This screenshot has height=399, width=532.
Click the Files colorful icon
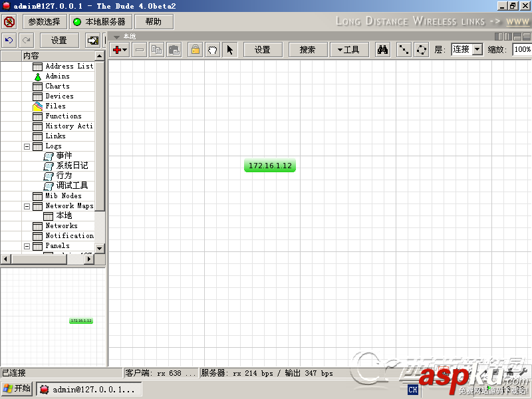(38, 106)
